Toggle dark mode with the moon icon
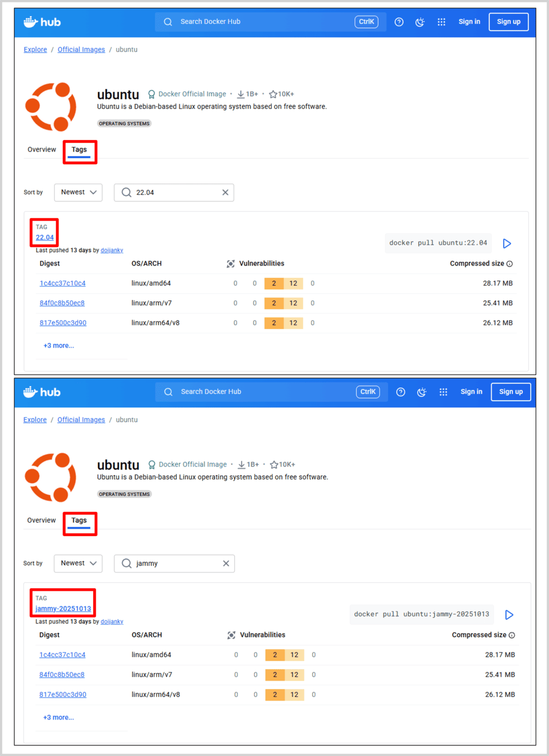The image size is (549, 756). point(420,21)
